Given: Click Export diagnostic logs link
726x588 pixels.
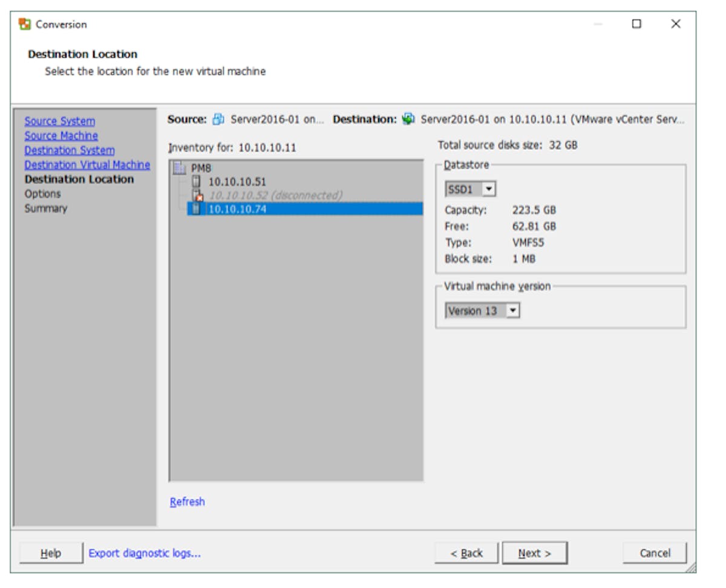Looking at the screenshot, I should click(145, 553).
